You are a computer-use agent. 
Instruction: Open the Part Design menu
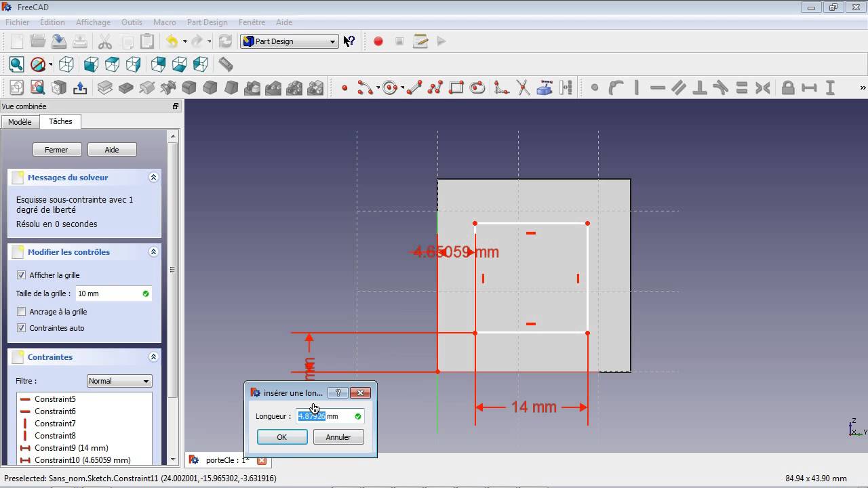[208, 22]
